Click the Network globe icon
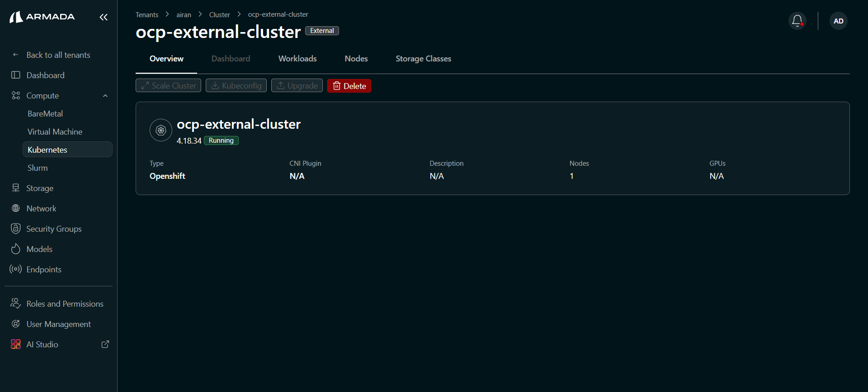Image resolution: width=868 pixels, height=392 pixels. 16,208
